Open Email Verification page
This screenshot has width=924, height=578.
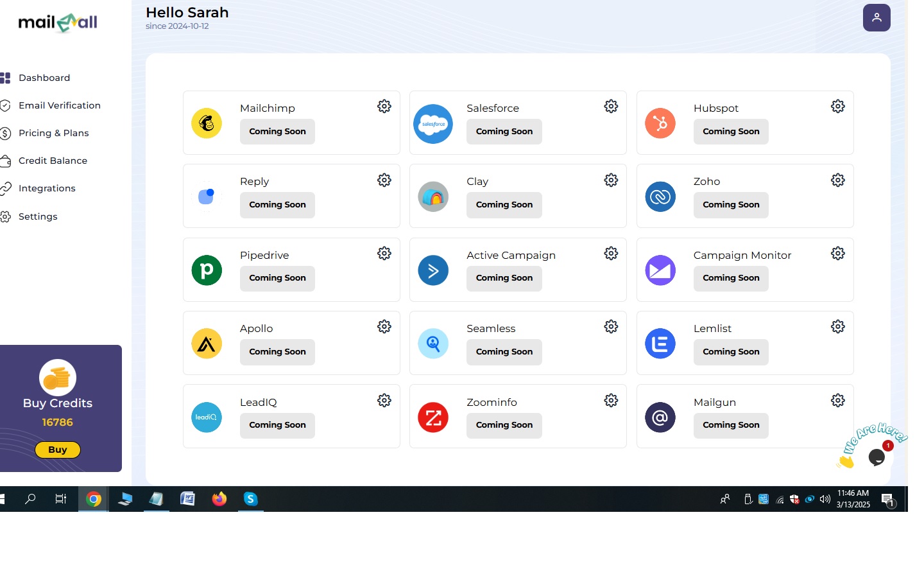point(60,105)
